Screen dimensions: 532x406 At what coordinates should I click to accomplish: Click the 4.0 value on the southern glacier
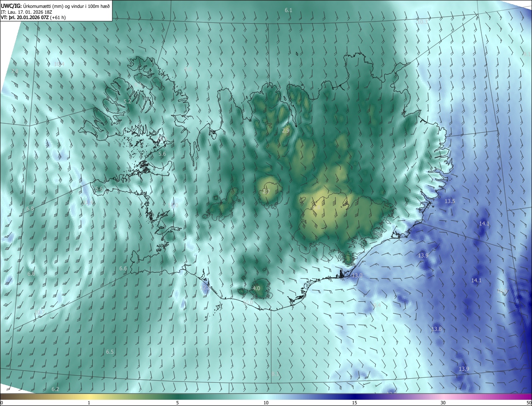pyautogui.click(x=256, y=288)
